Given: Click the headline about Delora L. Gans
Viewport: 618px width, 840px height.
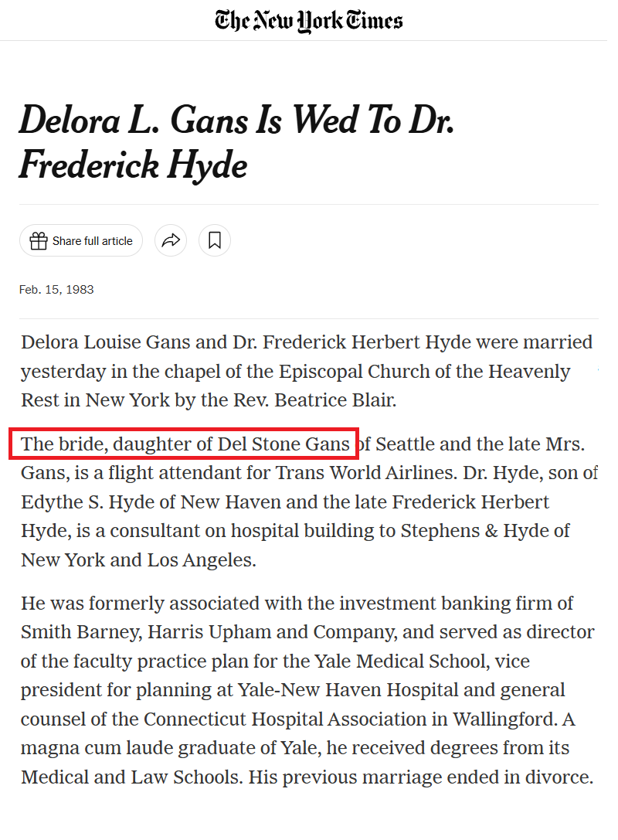Looking at the screenshot, I should (x=236, y=143).
